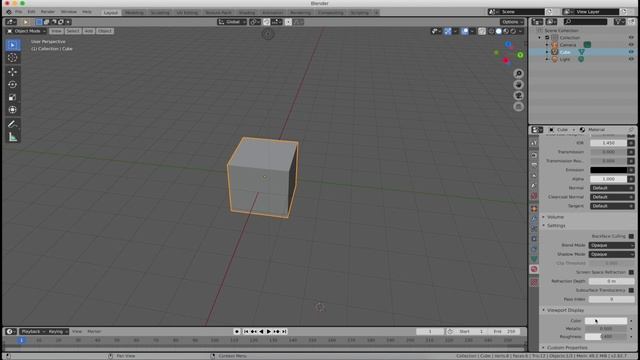Toggle the camera view icon

[x=518, y=96]
